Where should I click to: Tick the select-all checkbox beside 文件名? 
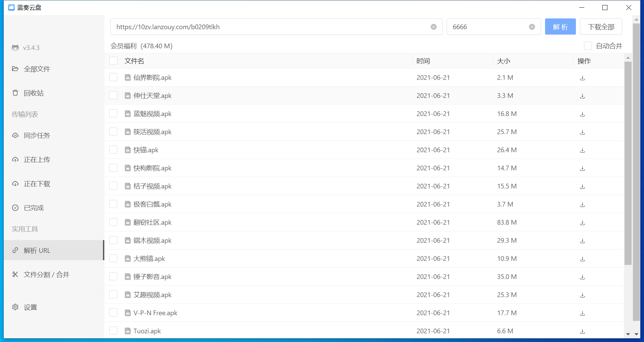(113, 61)
